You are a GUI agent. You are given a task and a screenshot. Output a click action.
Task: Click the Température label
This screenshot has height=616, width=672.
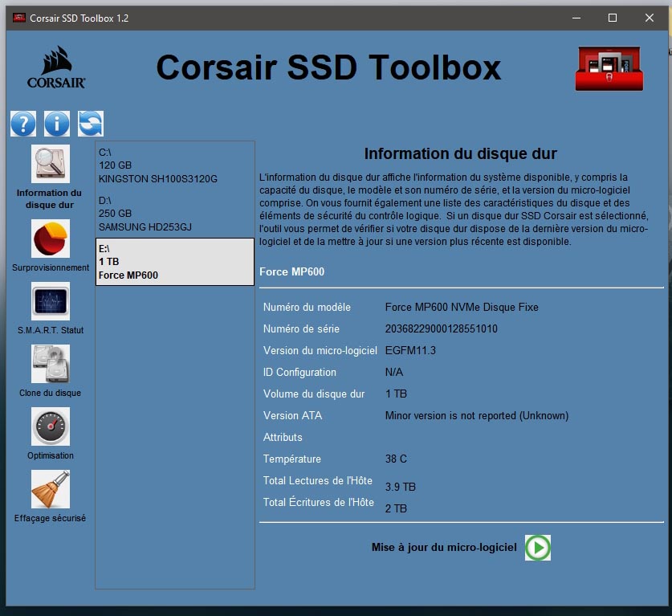292,459
